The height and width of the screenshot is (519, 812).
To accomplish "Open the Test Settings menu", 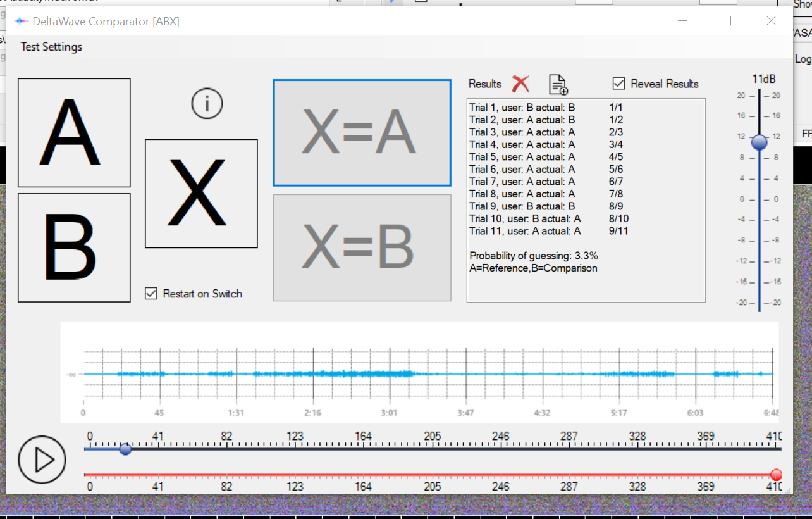I will pos(51,47).
